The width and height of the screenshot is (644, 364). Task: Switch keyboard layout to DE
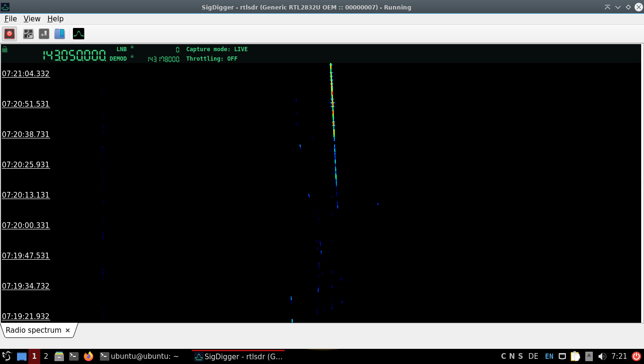(x=533, y=356)
